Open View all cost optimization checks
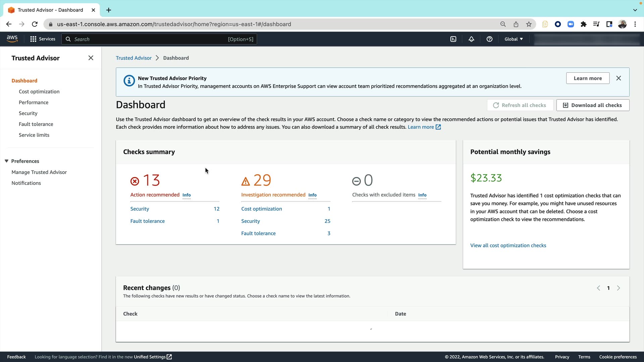The width and height of the screenshot is (644, 362). click(x=508, y=245)
